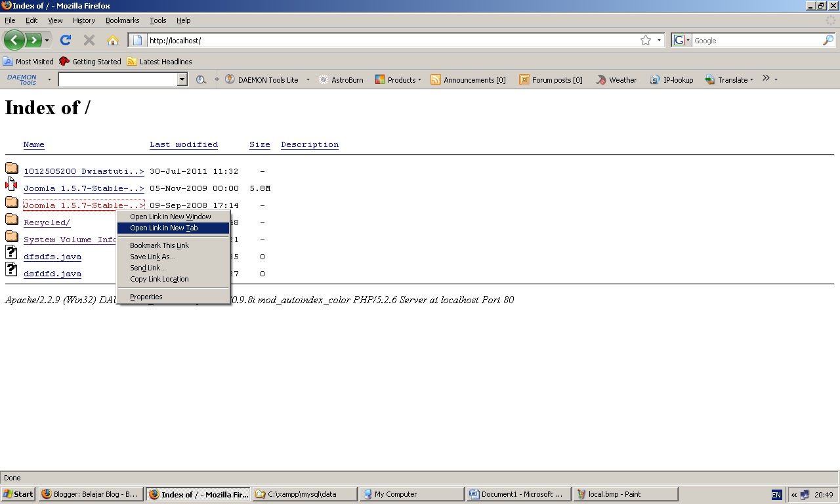Sort by the Last modified column link
Image resolution: width=840 pixels, height=504 pixels.
[x=184, y=144]
